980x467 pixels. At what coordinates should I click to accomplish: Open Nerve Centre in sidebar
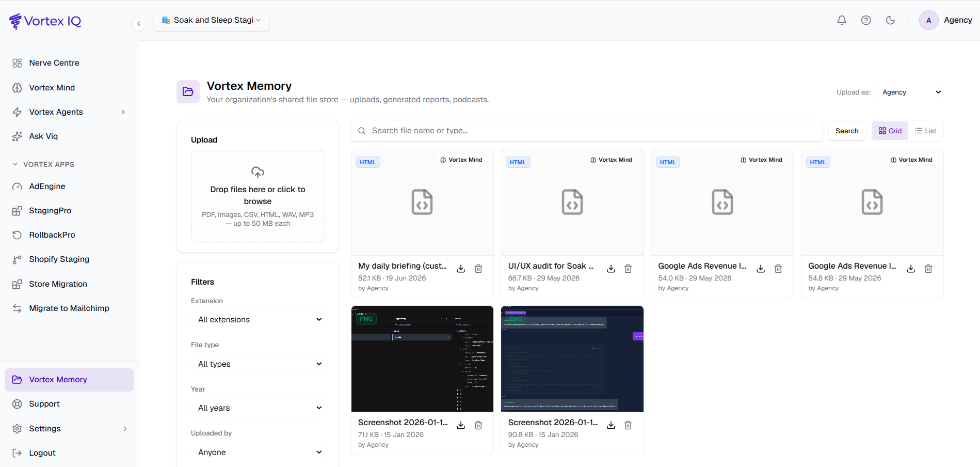[70, 63]
